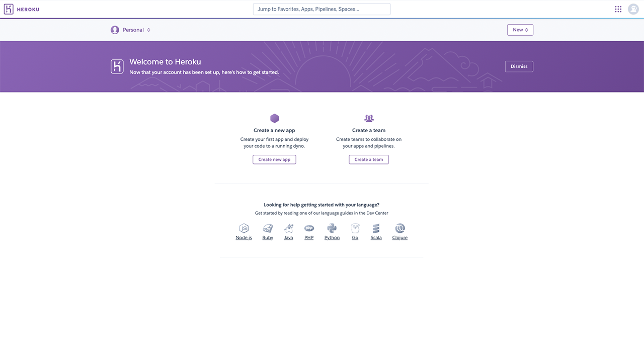The height and width of the screenshot is (362, 644).
Task: Open the Go gopher icon guide
Action: (355, 228)
